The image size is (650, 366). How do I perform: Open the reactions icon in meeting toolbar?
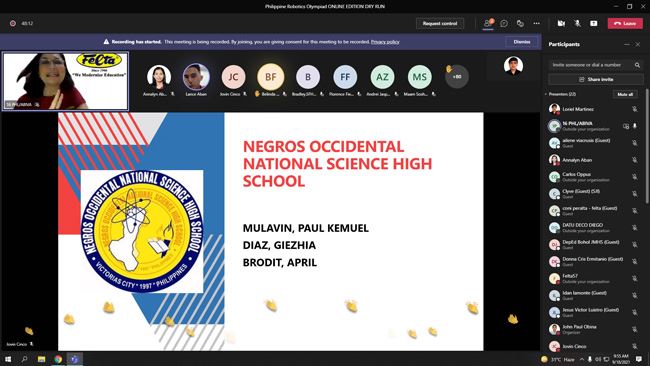click(x=520, y=24)
